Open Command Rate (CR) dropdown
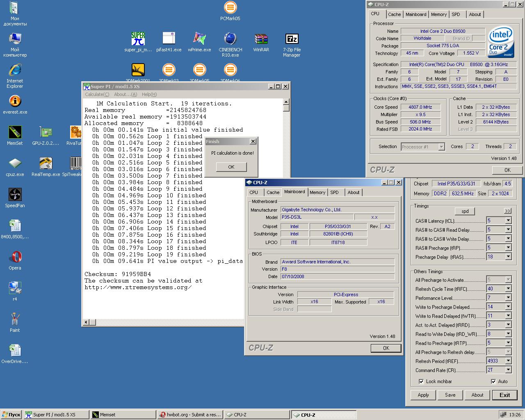 508,370
